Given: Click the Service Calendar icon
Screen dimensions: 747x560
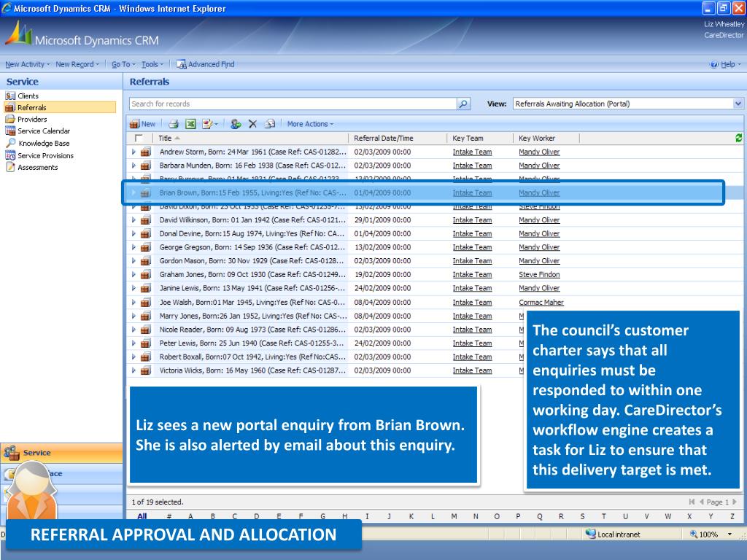Looking at the screenshot, I should pyautogui.click(x=10, y=131).
